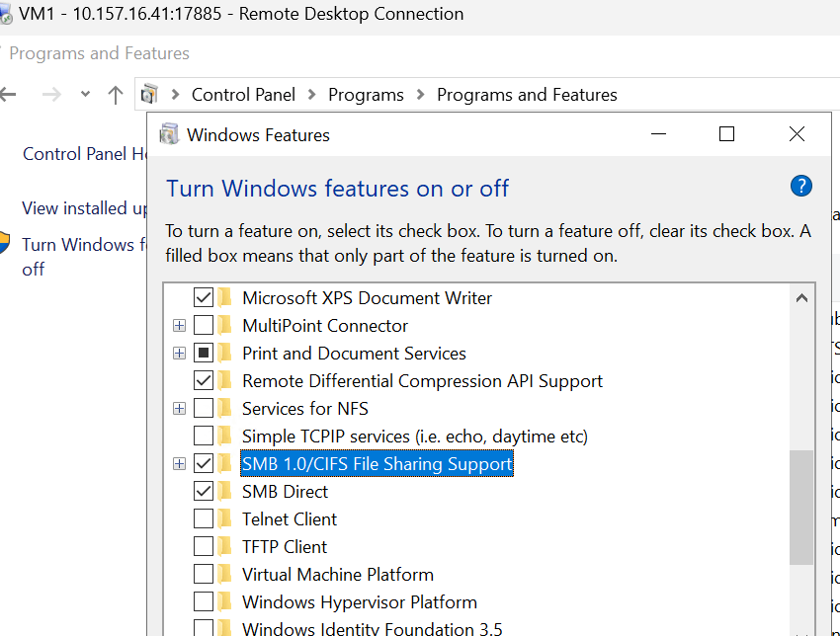The image size is (840, 636).
Task: Click folder icon beside Simple TCPIP services
Action: (225, 436)
